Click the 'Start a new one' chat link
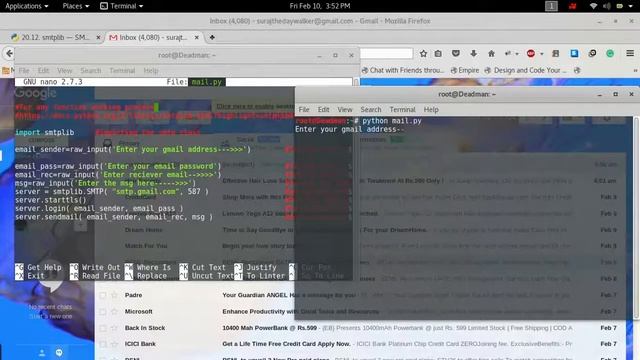This screenshot has height=360, width=640. 51,316
